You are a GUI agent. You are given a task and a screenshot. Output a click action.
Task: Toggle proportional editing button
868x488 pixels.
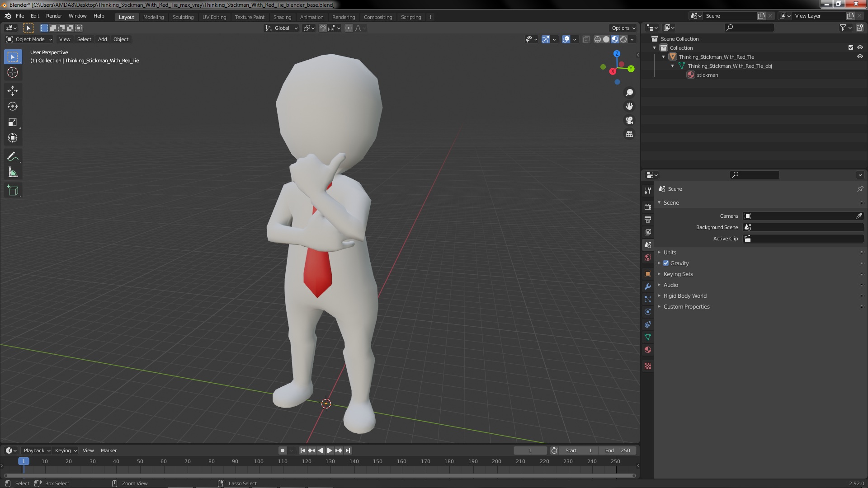click(x=348, y=28)
